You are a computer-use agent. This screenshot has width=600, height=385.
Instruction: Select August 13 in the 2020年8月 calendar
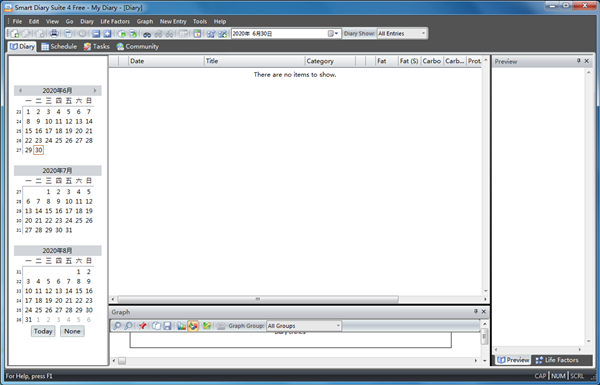click(59, 291)
